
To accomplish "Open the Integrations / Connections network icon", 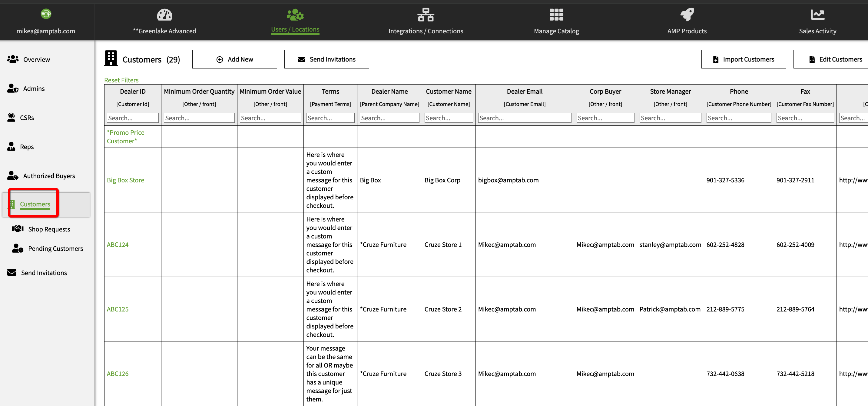I will [426, 15].
